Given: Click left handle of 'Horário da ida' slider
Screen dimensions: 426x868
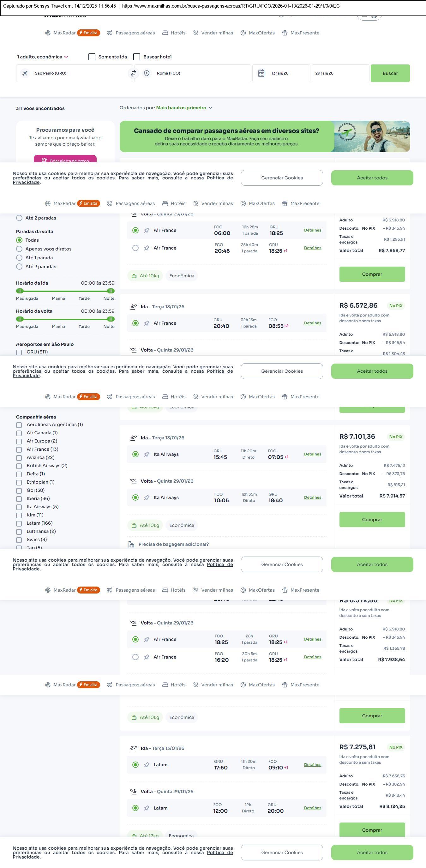Looking at the screenshot, I should 20,291.
